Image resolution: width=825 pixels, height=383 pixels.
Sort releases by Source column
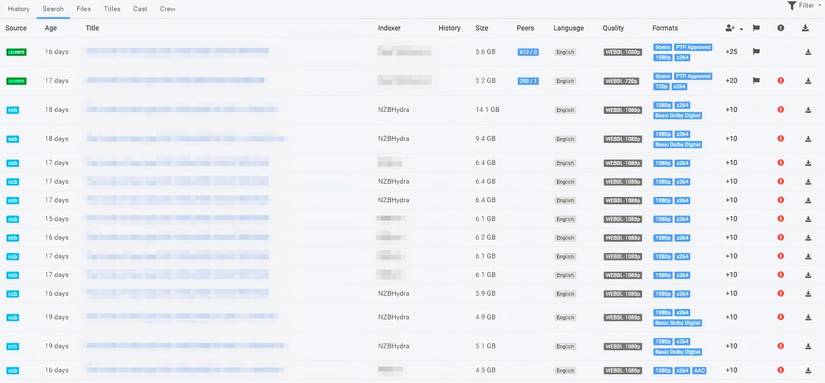click(x=16, y=28)
